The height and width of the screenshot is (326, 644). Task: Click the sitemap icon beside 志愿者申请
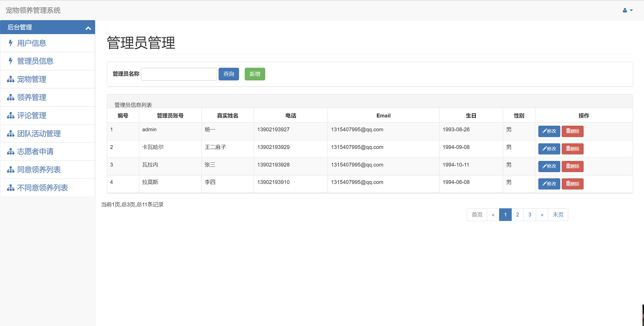[11, 151]
